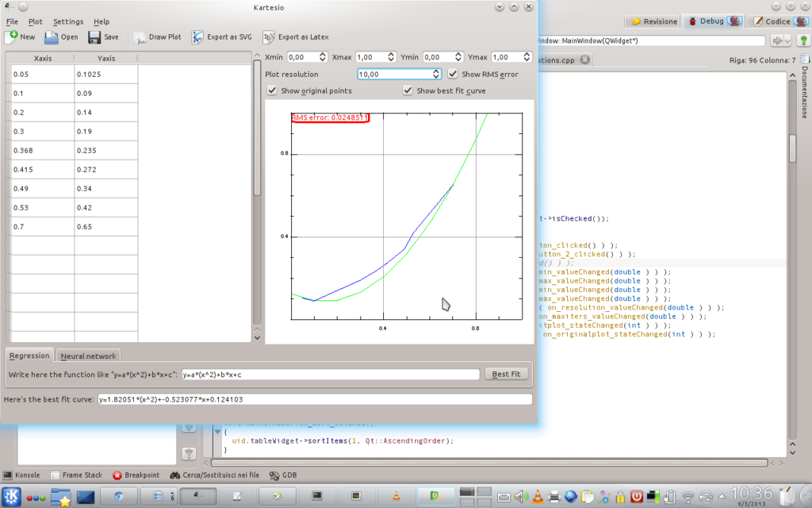
Task: Increase the Xmin spinbox value
Action: (323, 54)
